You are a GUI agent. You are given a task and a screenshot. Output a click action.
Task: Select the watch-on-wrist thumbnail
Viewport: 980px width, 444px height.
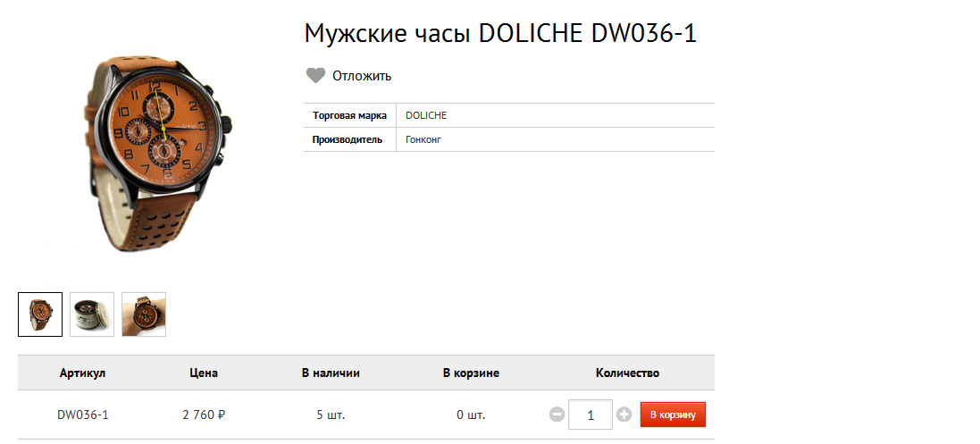point(144,314)
